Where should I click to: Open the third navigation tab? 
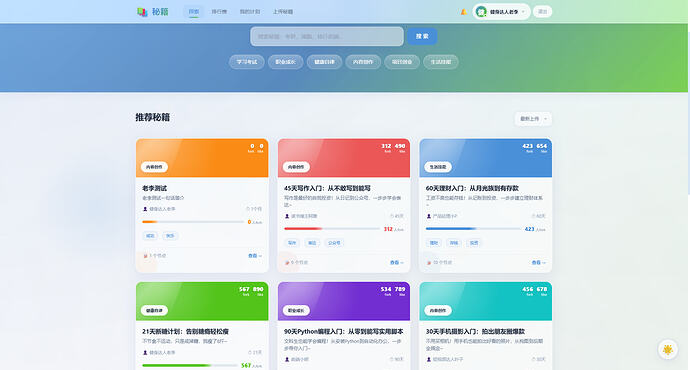pyautogui.click(x=250, y=12)
